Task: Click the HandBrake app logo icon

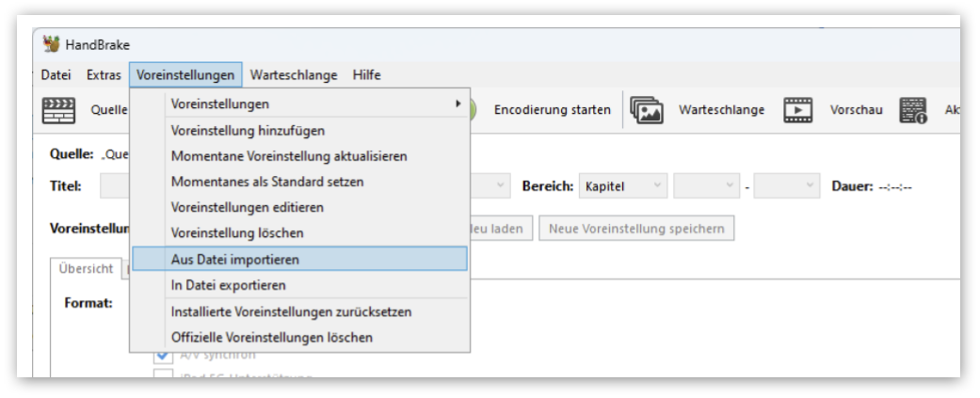Action: [x=52, y=44]
